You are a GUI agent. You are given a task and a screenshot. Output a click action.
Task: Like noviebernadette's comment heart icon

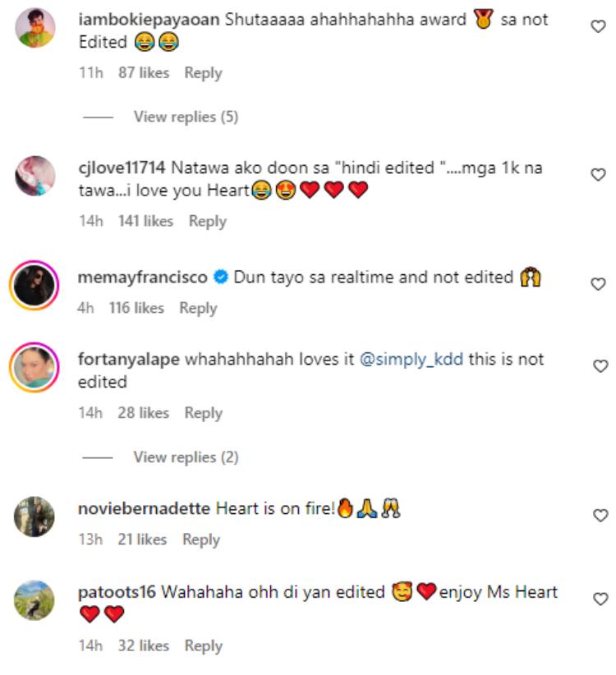click(x=600, y=516)
